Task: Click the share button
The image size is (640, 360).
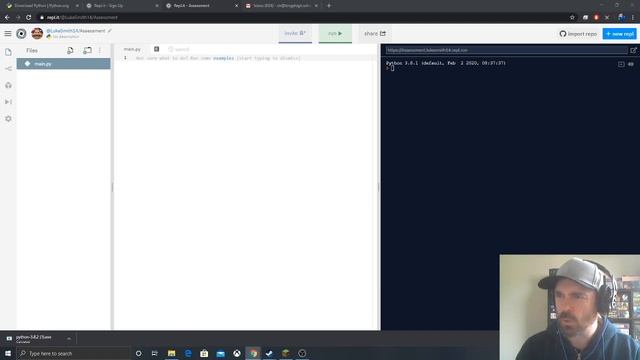Action: [375, 33]
